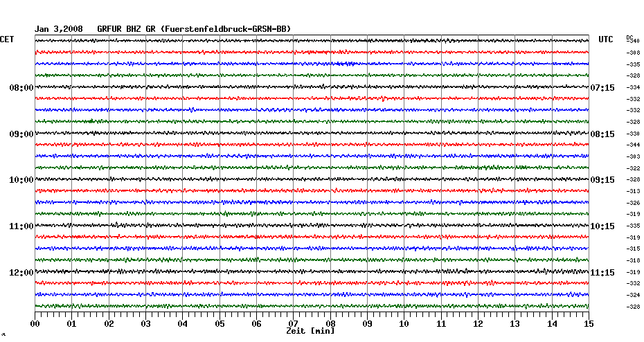This screenshot has width=644, height=342.
Task: Click minute tick label 12
Action: click(x=478, y=323)
